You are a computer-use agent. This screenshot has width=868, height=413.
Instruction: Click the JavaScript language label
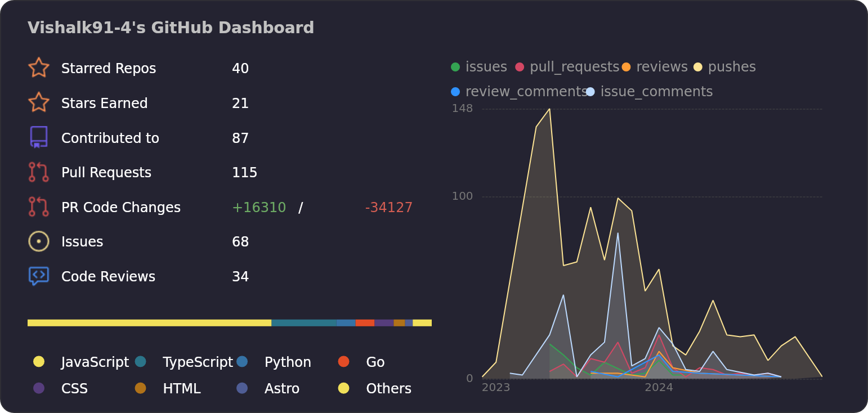coord(95,362)
